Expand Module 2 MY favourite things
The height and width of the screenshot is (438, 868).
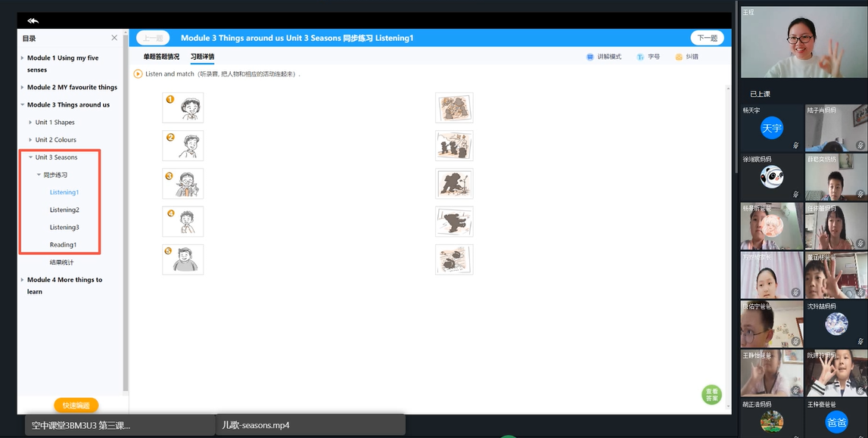tap(21, 88)
